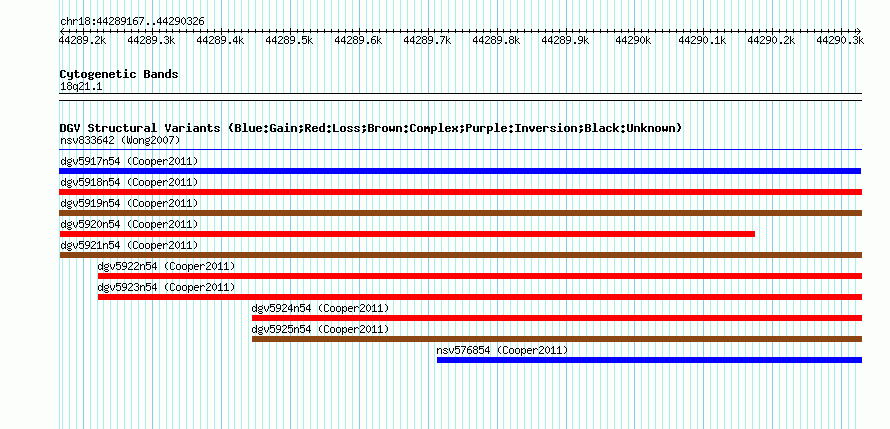This screenshot has width=890, height=429.
Task: Click the shorter red dgv5920n54 loss bar
Action: tap(407, 234)
